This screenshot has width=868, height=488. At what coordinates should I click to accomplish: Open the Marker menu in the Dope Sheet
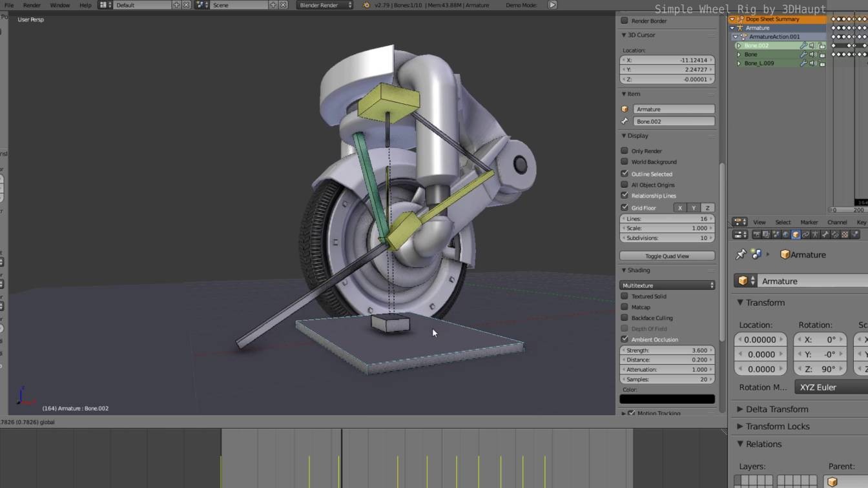pyautogui.click(x=809, y=222)
